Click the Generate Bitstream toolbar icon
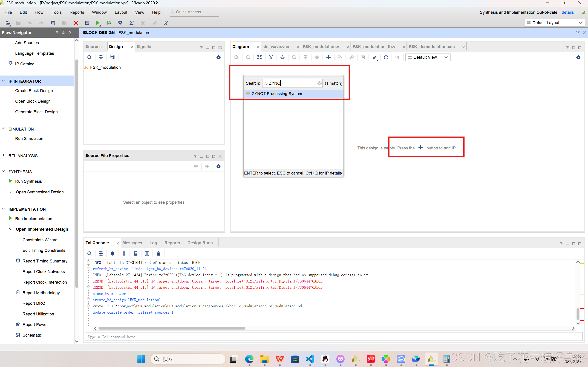 [109, 23]
